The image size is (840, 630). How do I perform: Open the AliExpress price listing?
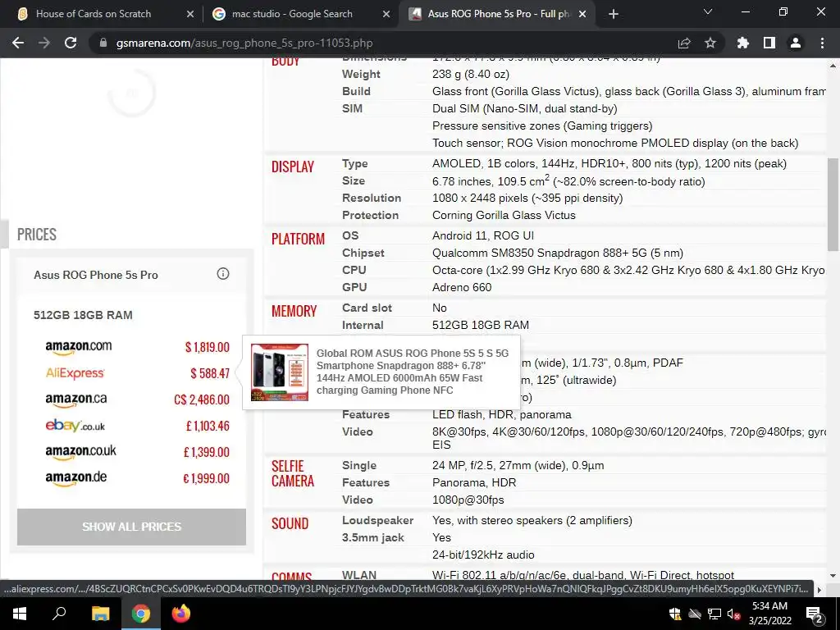[x=137, y=373]
